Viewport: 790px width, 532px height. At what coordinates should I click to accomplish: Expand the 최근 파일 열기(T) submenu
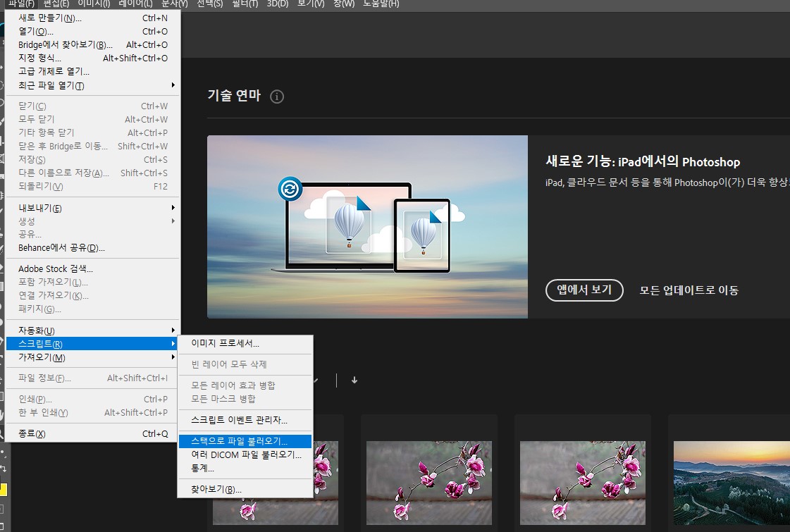pos(93,85)
